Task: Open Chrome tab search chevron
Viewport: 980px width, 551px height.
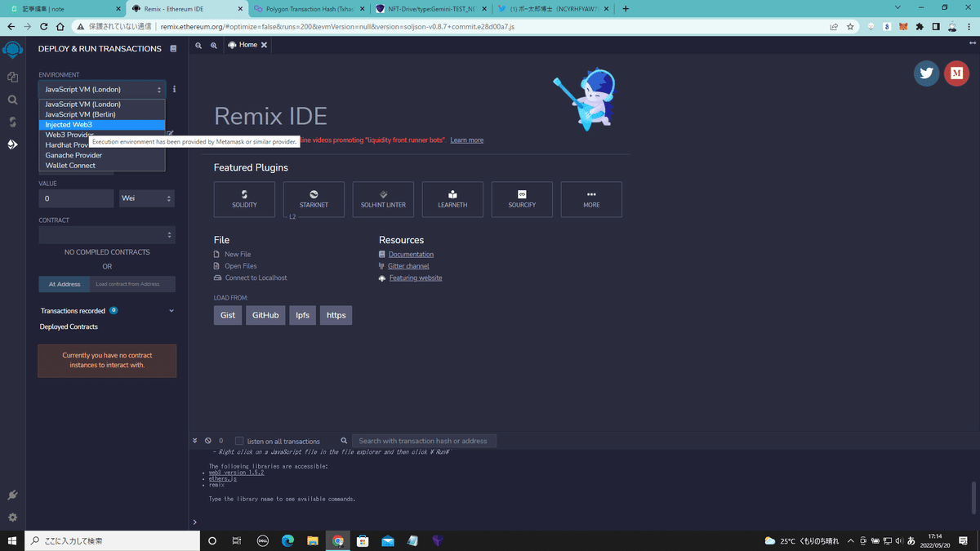Action: click(898, 8)
